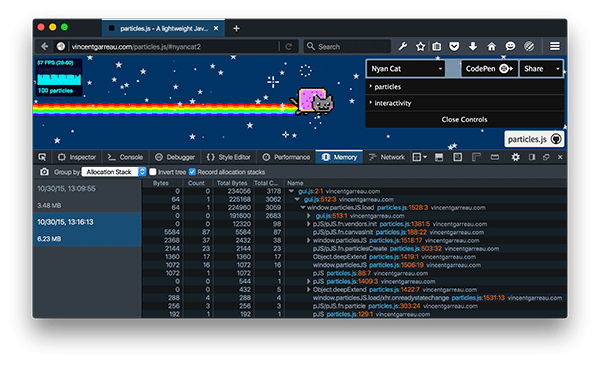600x365 pixels.
Task: Click the responsive design mode icon
Action: [x=495, y=157]
